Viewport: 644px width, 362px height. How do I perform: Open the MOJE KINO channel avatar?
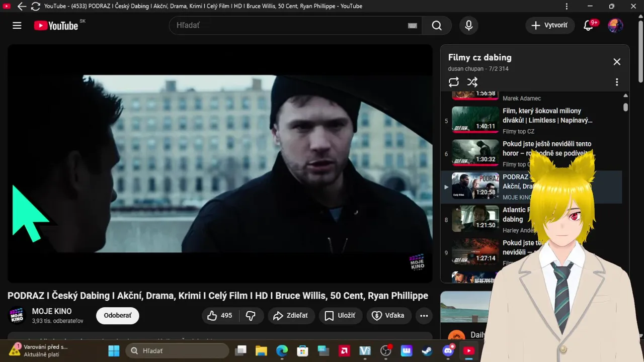(x=17, y=316)
